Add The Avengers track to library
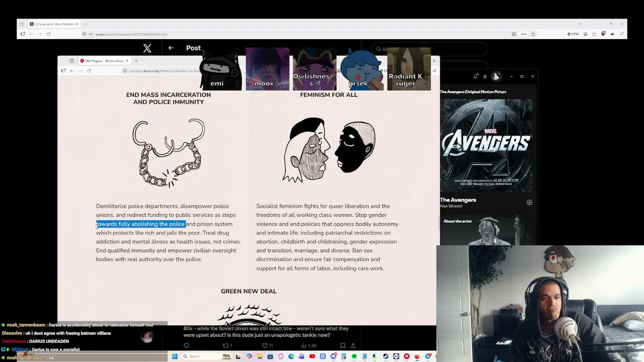Screen dimensions: 644x362 pos(529,202)
